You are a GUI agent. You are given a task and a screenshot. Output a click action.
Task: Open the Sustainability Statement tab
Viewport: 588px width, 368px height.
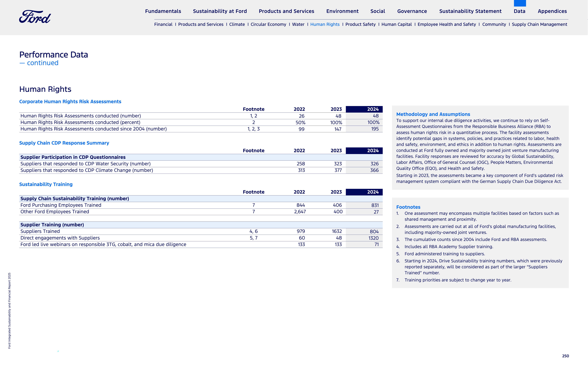click(470, 11)
